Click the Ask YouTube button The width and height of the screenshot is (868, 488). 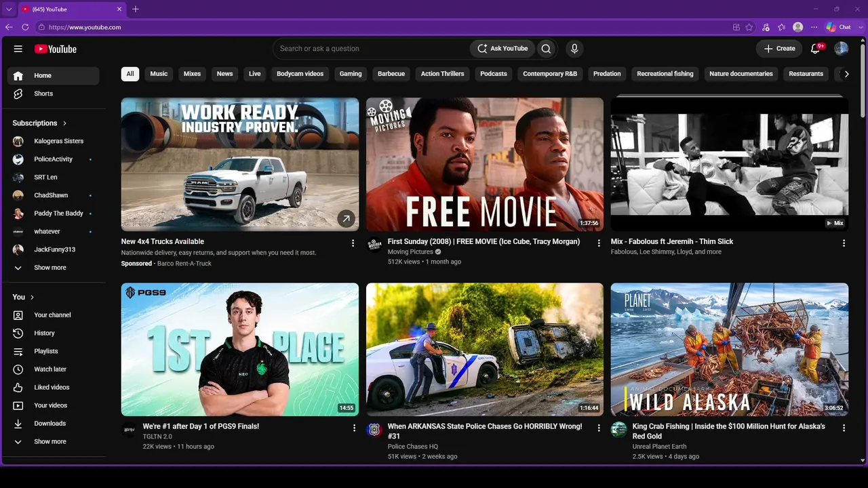[502, 49]
